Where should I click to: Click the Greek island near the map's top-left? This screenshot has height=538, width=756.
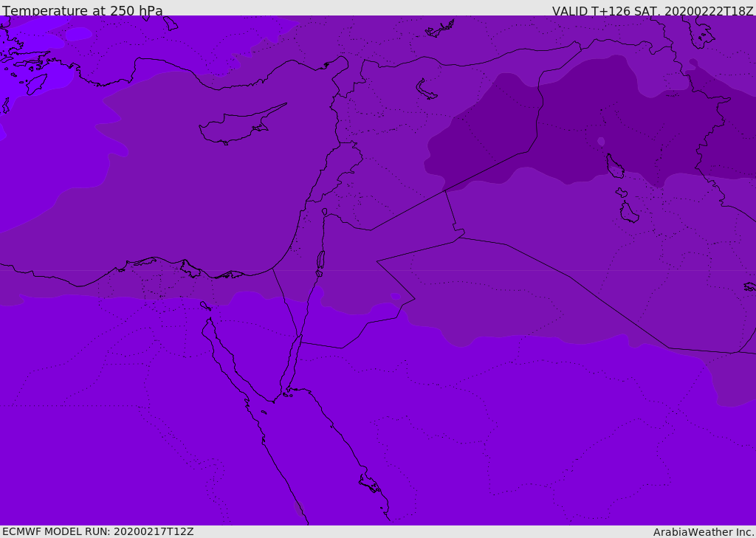[36, 84]
